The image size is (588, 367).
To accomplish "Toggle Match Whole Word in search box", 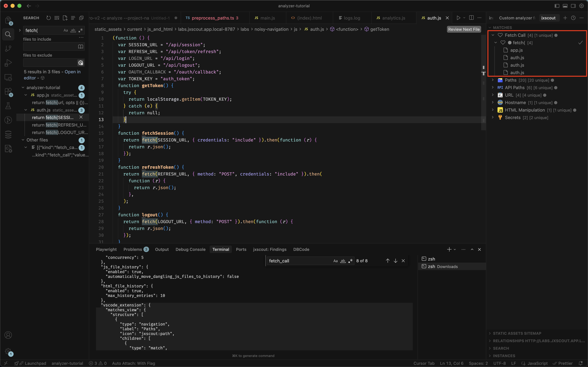I will coord(73,30).
